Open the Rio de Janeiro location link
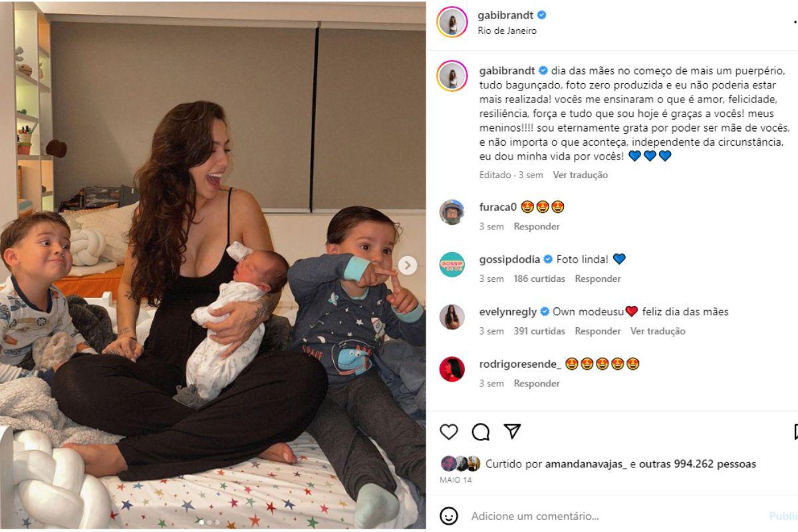 [507, 31]
